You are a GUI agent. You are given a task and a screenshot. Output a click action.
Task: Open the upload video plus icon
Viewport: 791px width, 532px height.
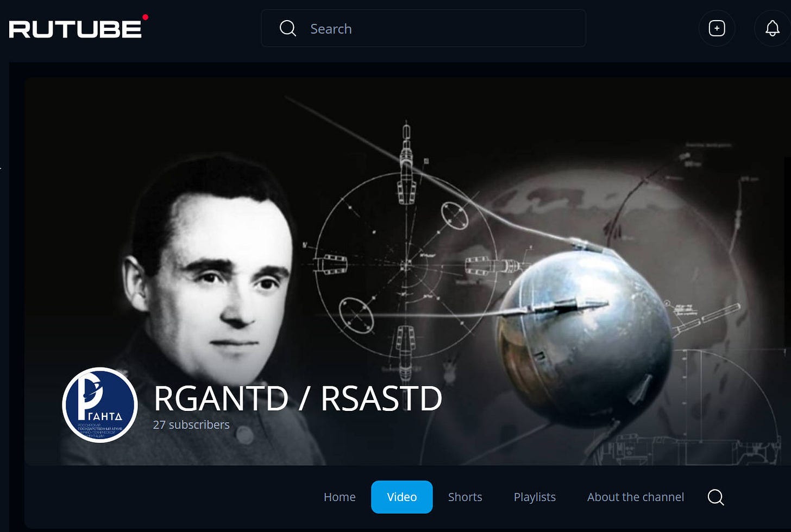click(x=717, y=28)
